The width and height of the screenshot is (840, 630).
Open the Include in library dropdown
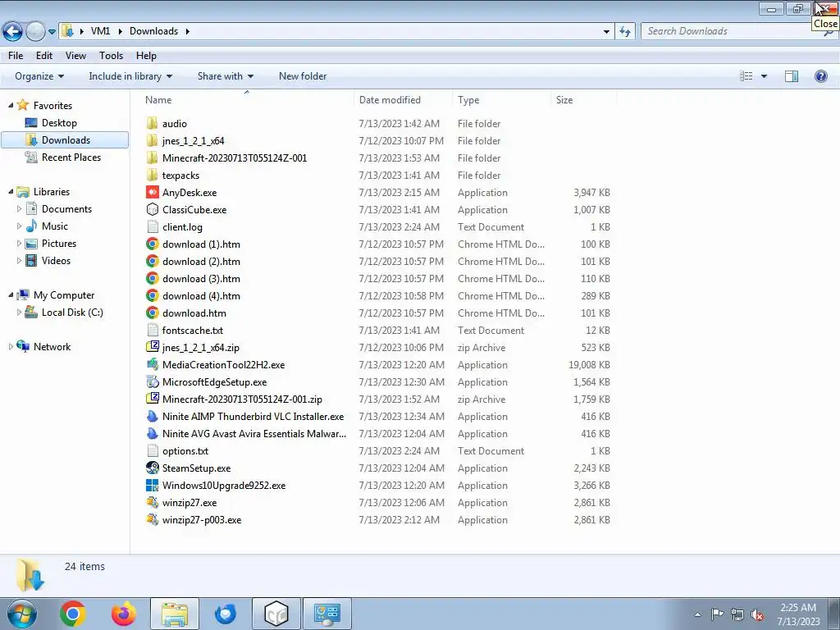tap(130, 76)
